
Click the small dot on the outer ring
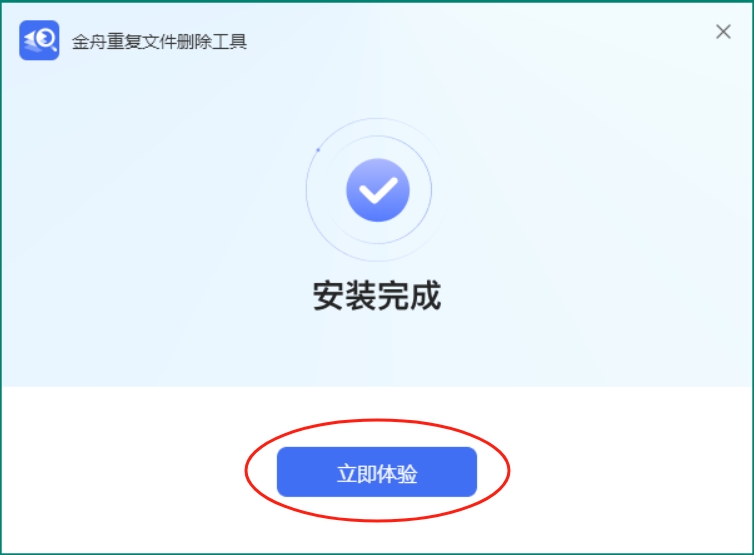318,150
